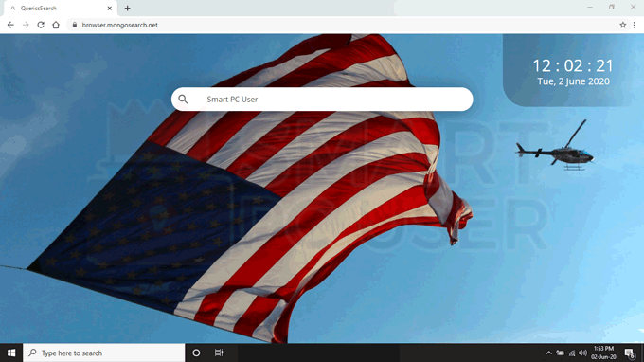Open taskbar clock showing 1:53 PM
Viewport: 644px width, 362px height.
(603, 353)
